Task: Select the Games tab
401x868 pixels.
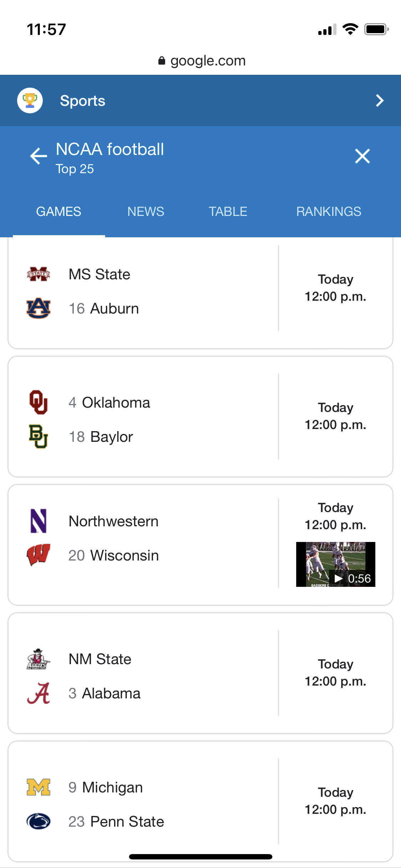Action: [59, 212]
